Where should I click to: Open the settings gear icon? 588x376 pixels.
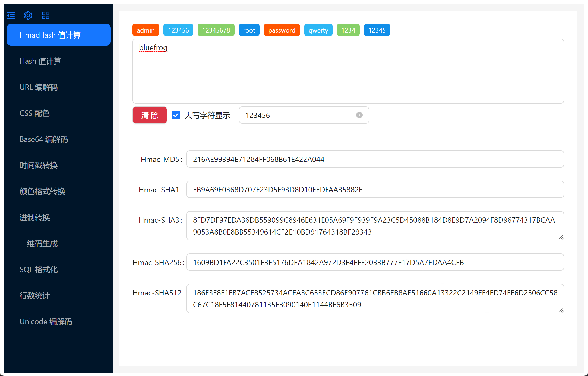tap(28, 15)
